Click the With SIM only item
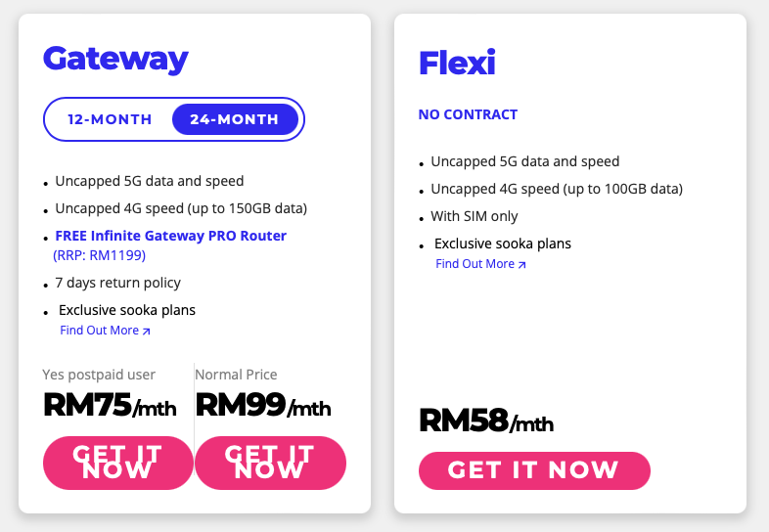Viewport: 769px width, 532px height. (x=475, y=216)
